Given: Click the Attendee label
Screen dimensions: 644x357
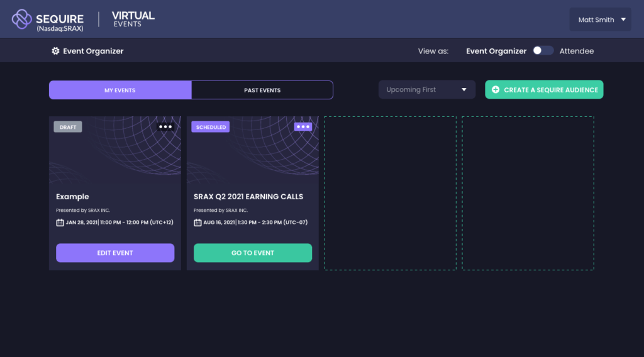Looking at the screenshot, I should point(577,51).
